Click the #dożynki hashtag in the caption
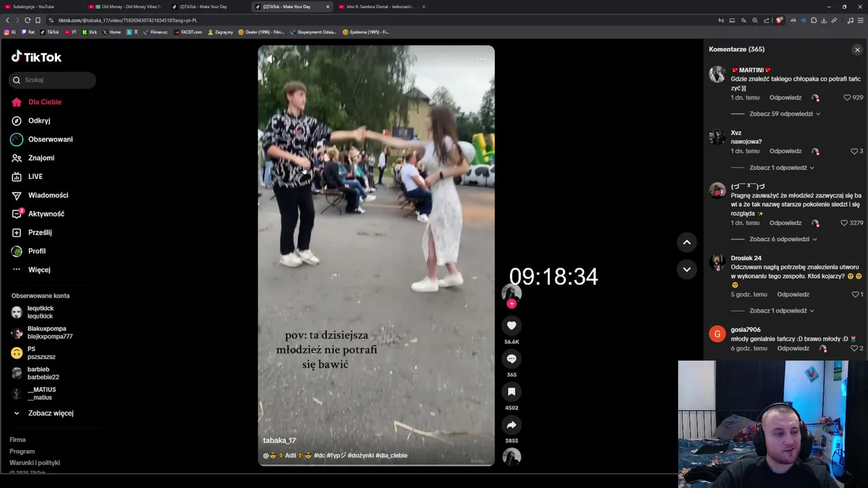The height and width of the screenshot is (488, 868). (360, 455)
